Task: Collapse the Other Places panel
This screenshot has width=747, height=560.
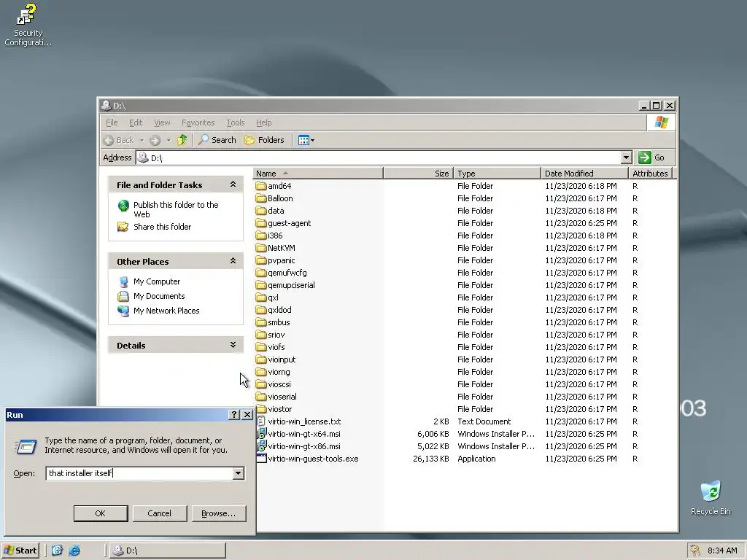Action: coord(233,261)
